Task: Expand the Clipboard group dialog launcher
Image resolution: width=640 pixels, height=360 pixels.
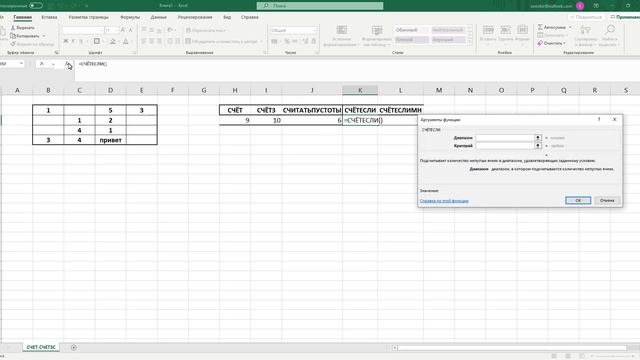Action: (56, 53)
